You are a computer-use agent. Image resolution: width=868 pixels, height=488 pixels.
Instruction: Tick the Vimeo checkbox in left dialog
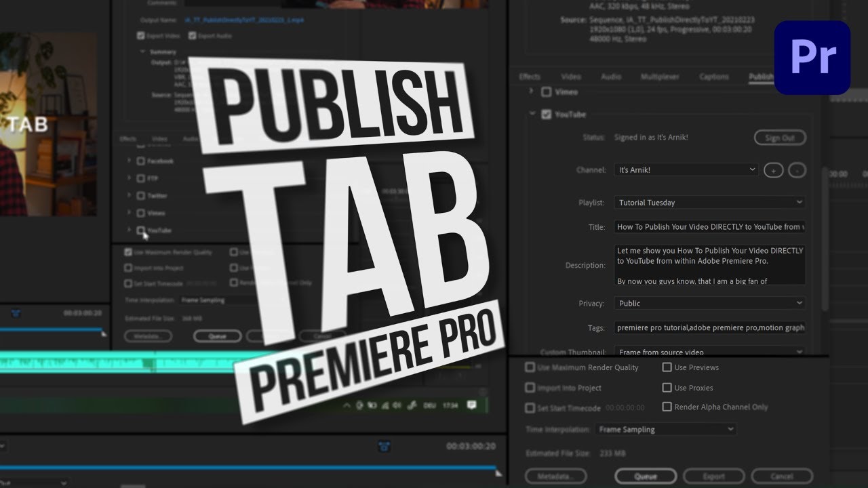(x=141, y=213)
